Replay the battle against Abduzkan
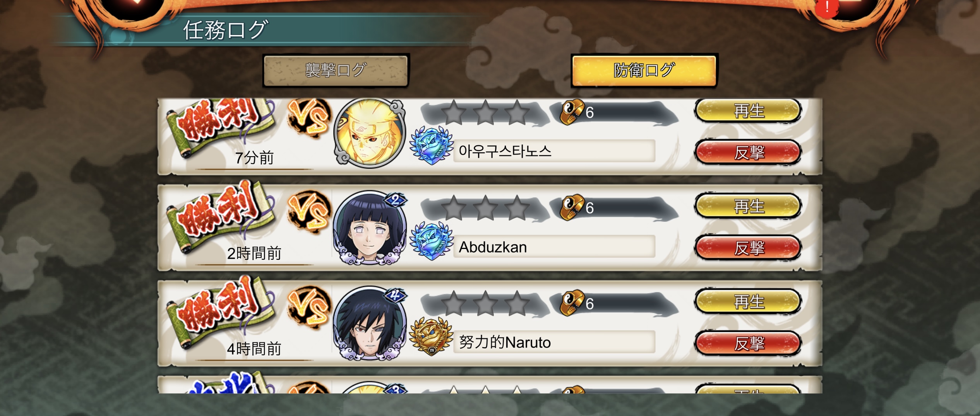This screenshot has width=980, height=416. pyautogui.click(x=748, y=206)
